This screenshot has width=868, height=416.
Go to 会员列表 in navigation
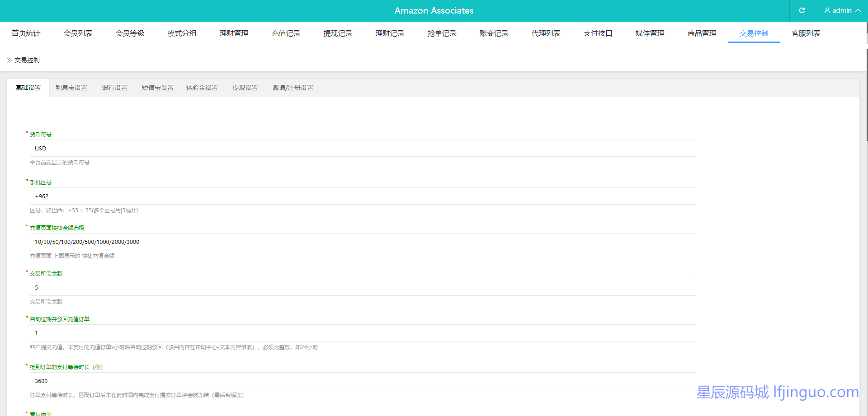[x=78, y=33]
